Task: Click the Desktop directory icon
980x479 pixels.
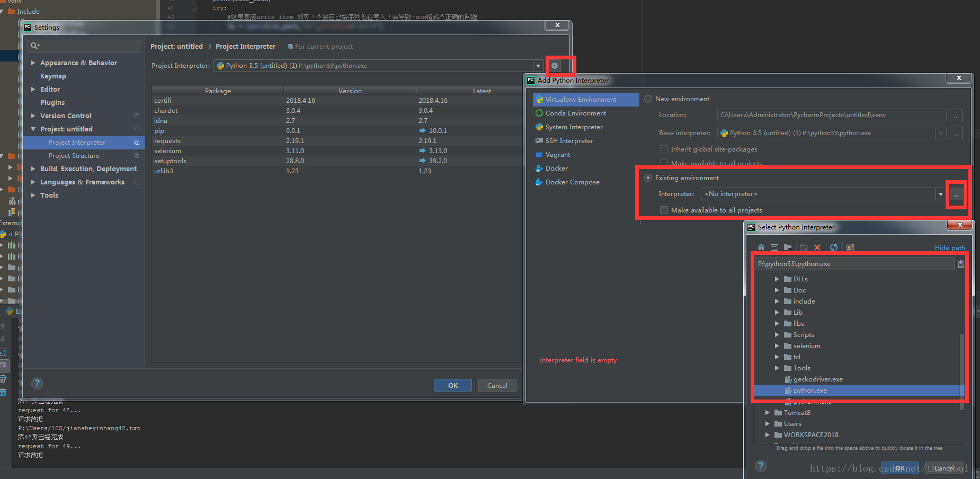Action: (774, 247)
